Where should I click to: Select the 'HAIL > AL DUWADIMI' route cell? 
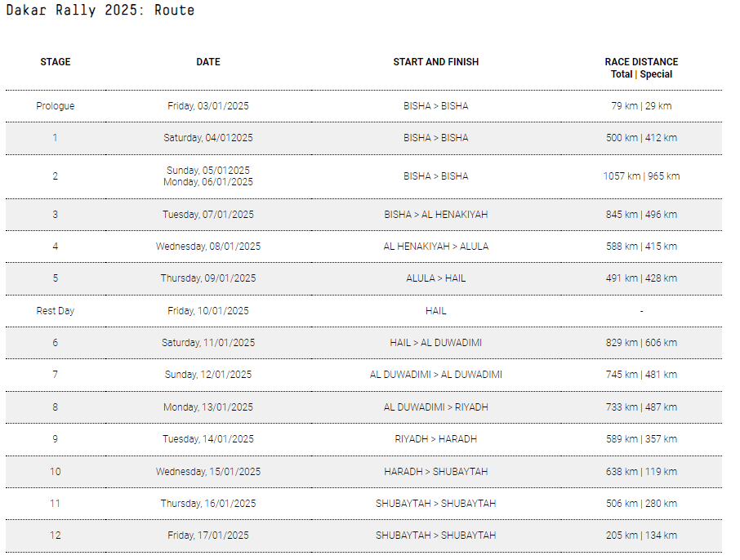[435, 343]
